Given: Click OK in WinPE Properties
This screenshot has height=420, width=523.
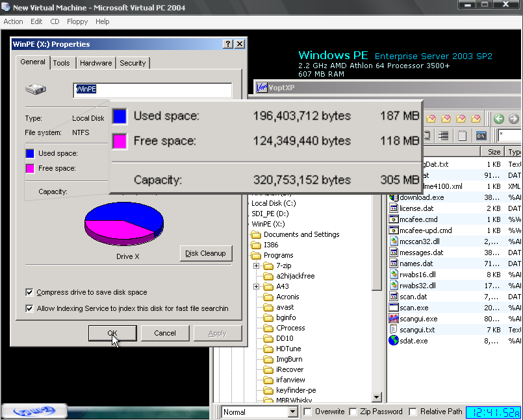Looking at the screenshot, I should (x=112, y=333).
